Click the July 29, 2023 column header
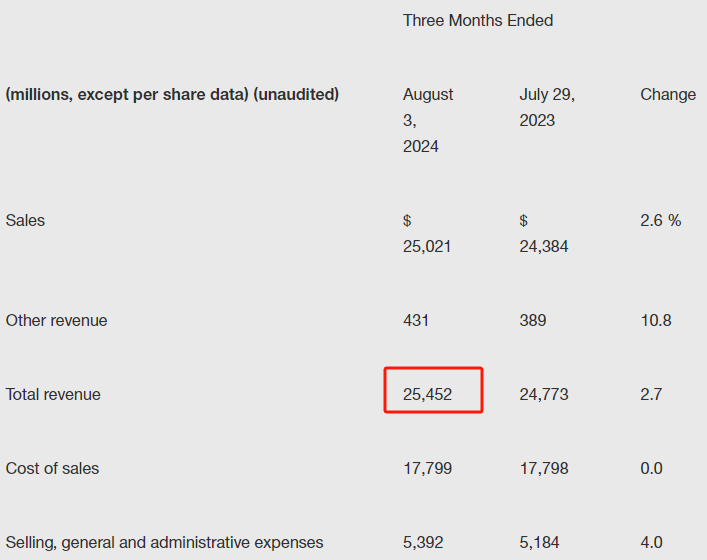The width and height of the screenshot is (707, 560). [x=547, y=107]
